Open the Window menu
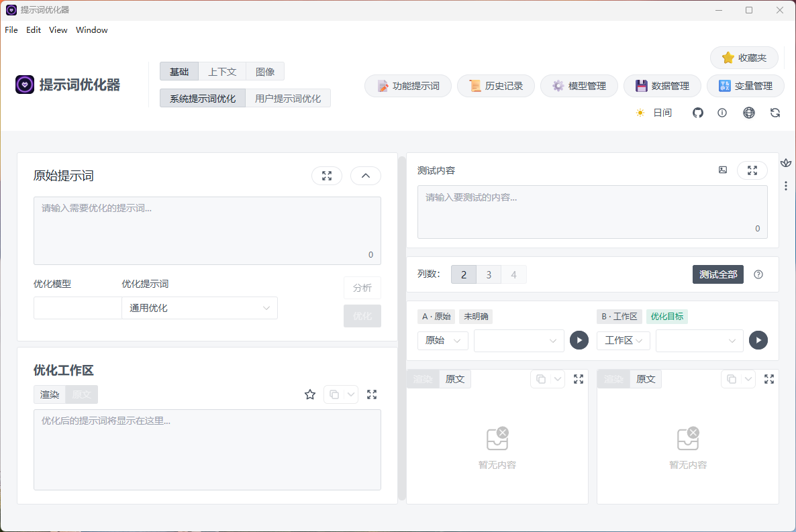 pos(92,30)
